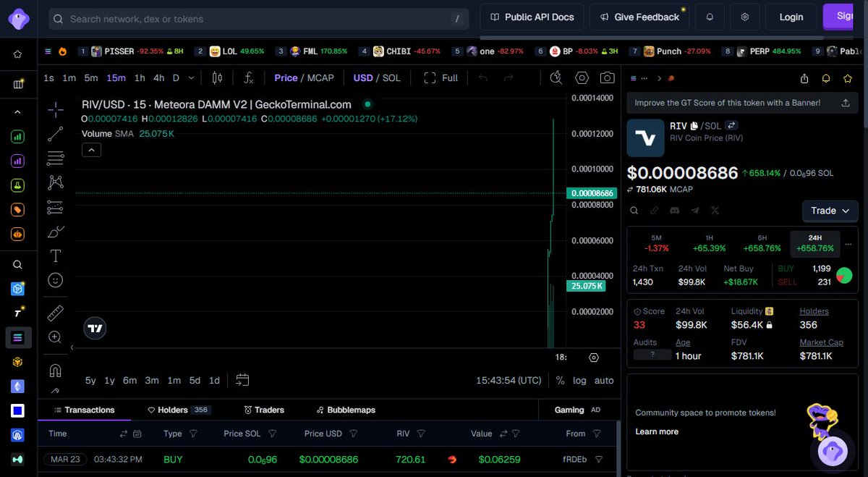Image resolution: width=868 pixels, height=477 pixels.
Task: Collapse the indicator legend chevron
Action: point(91,150)
